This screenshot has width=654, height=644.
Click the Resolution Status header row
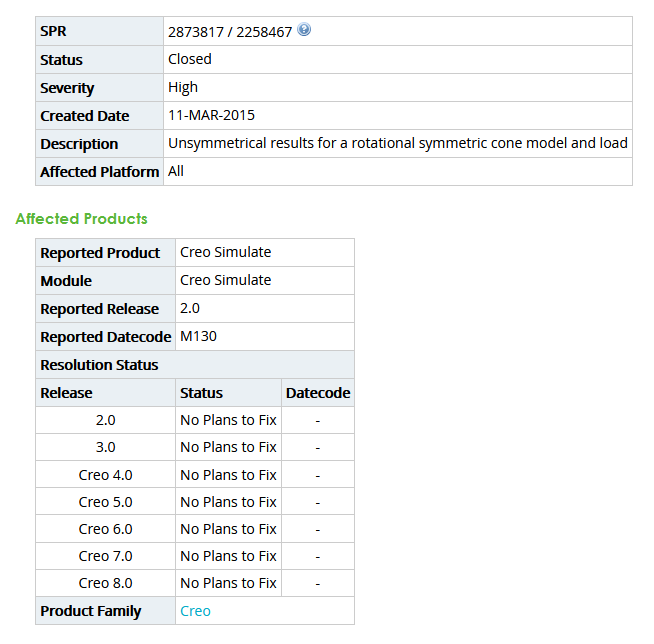99,364
